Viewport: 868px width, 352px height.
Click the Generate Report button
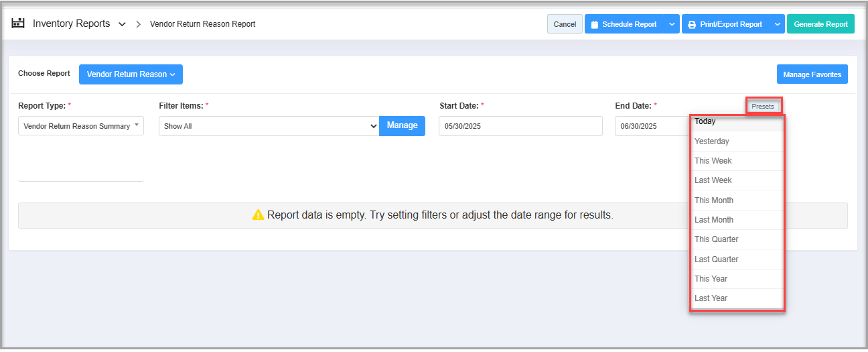[x=820, y=24]
